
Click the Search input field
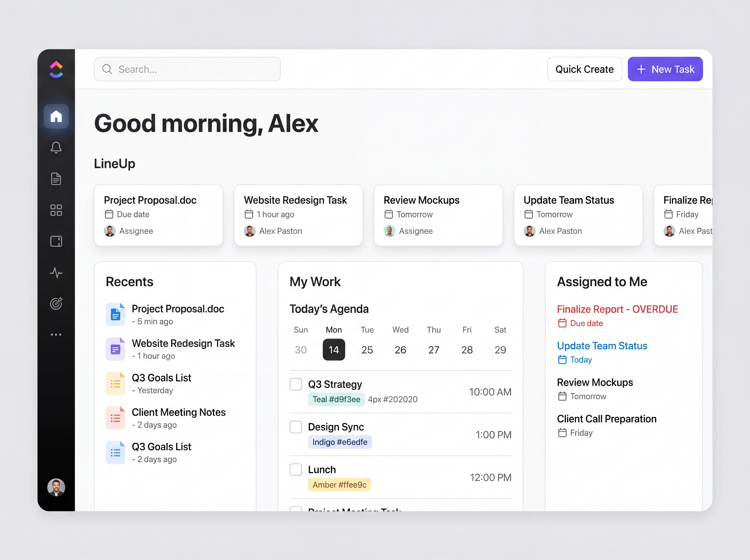coord(187,69)
